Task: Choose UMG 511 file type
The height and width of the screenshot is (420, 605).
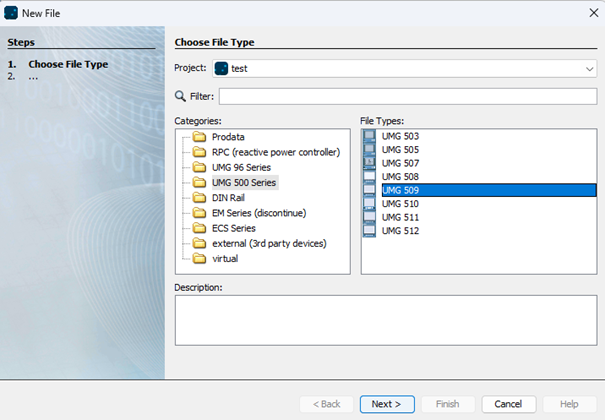Action: [400, 217]
